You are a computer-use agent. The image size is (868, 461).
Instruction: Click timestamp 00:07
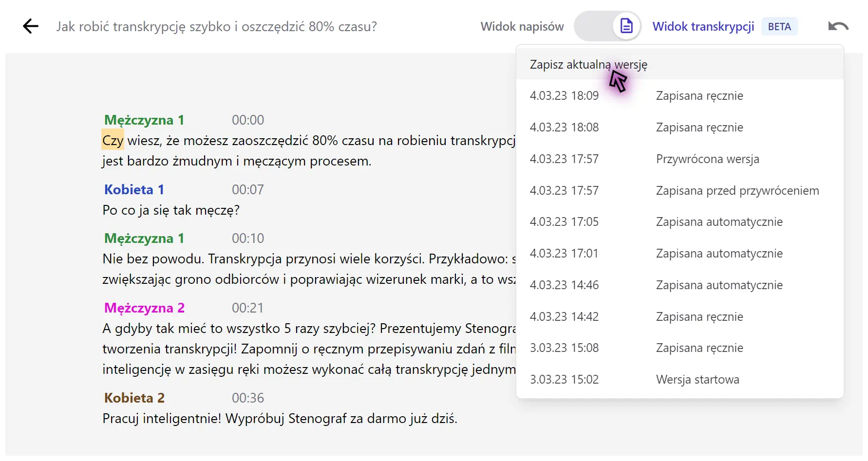pyautogui.click(x=248, y=189)
